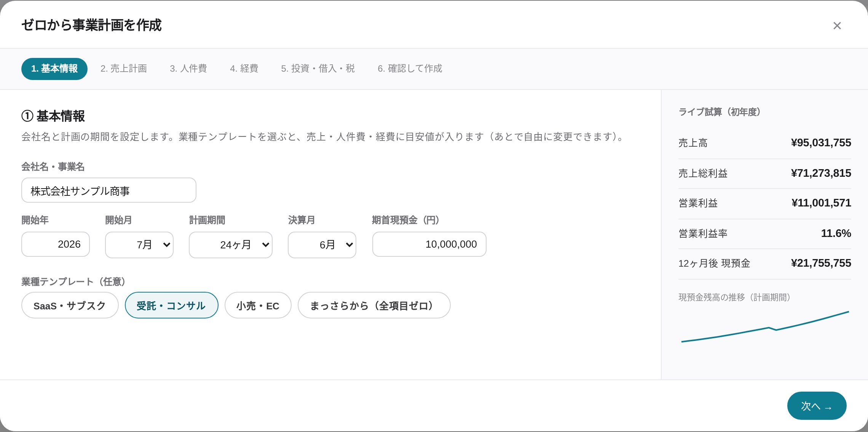Click the 次へ → button
The height and width of the screenshot is (432, 868).
coord(817,406)
